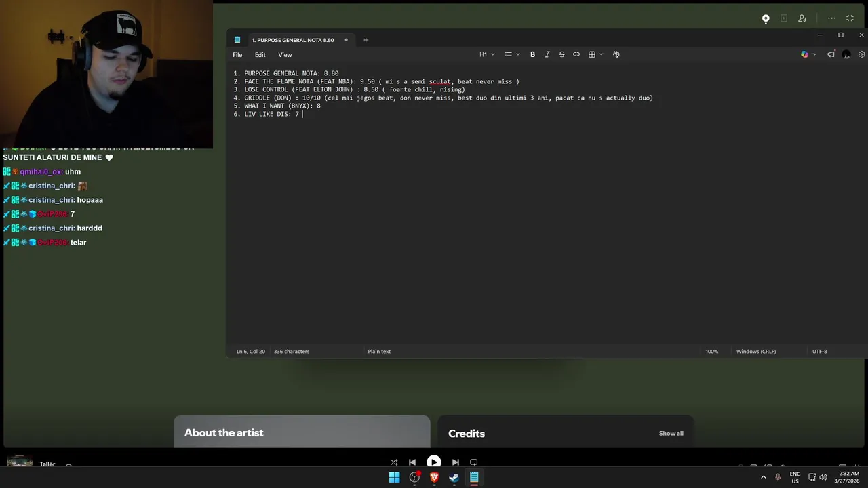Skip to next track

[455, 462]
